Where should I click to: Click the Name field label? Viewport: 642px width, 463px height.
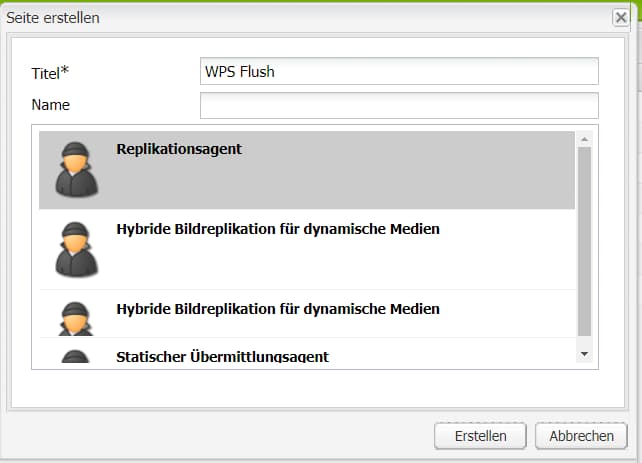(x=51, y=104)
